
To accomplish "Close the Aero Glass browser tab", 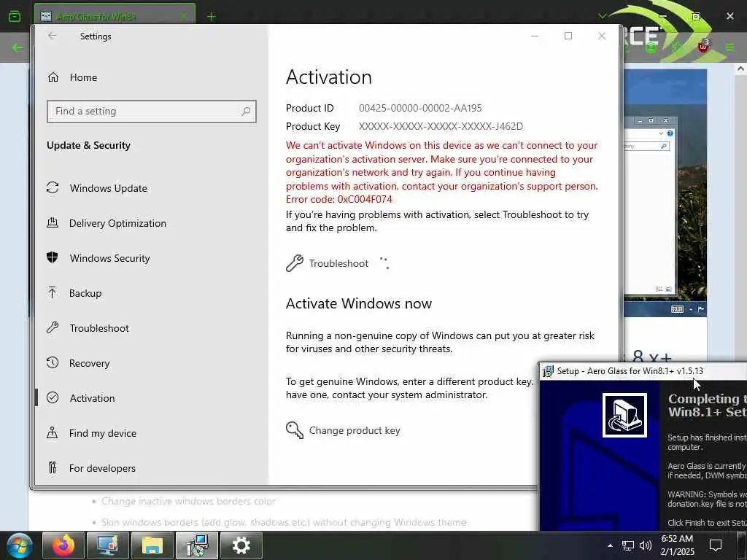I will (x=184, y=17).
